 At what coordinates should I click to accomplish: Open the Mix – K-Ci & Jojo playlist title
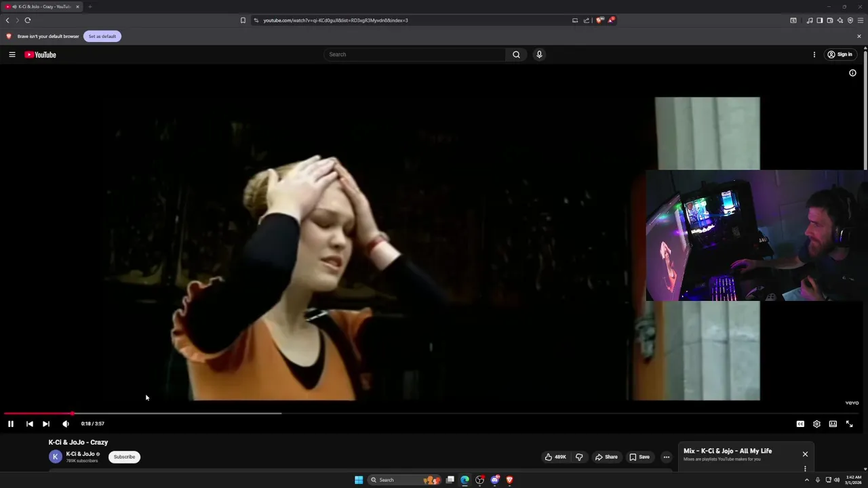pos(728,451)
